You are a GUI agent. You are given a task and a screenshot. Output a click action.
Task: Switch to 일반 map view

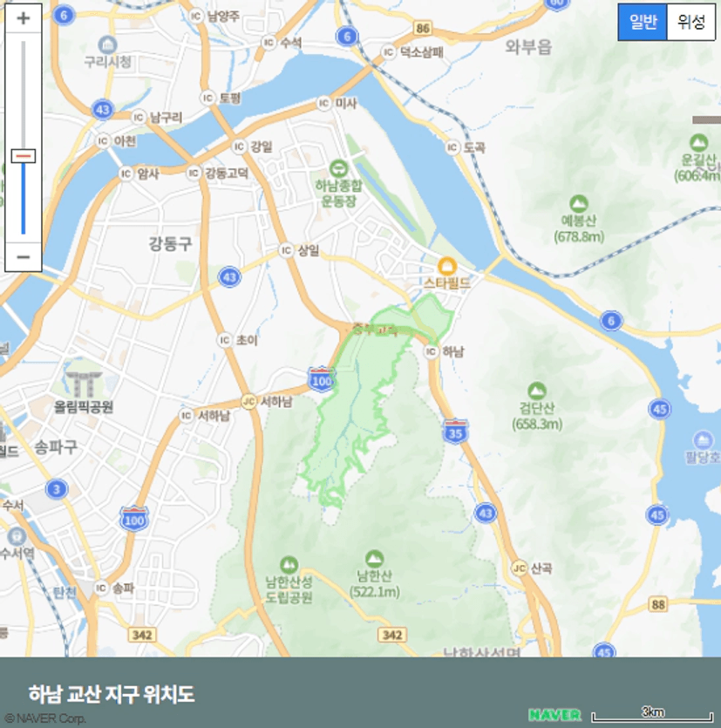[643, 21]
